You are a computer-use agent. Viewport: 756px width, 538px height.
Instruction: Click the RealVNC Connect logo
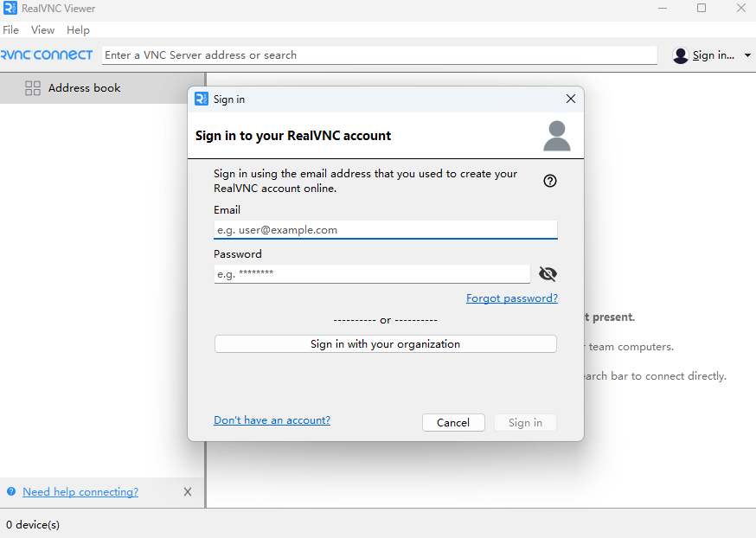click(x=47, y=54)
